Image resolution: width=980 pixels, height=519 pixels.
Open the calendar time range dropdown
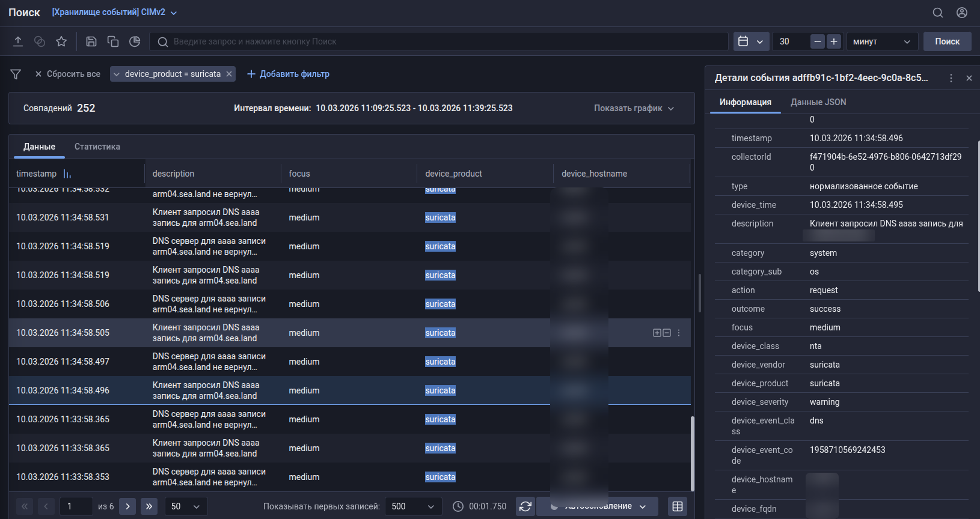tap(751, 41)
